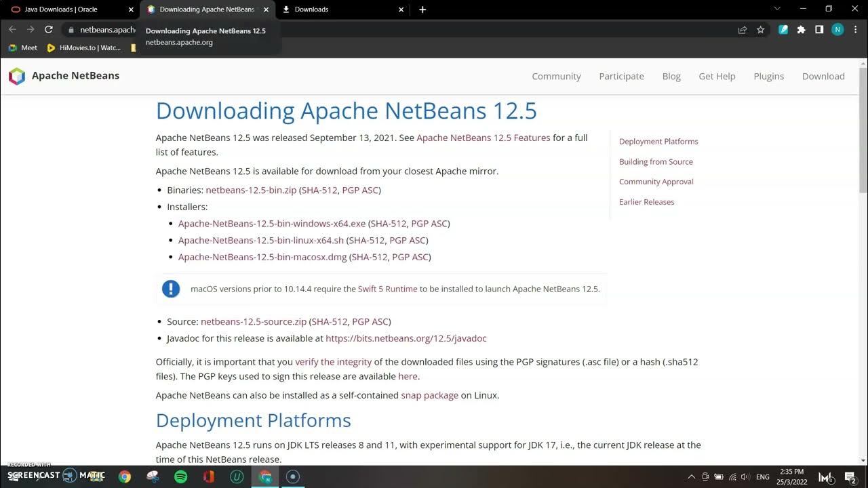
Task: Jump to Deployment Platforms in sidebar
Action: pyautogui.click(x=658, y=141)
